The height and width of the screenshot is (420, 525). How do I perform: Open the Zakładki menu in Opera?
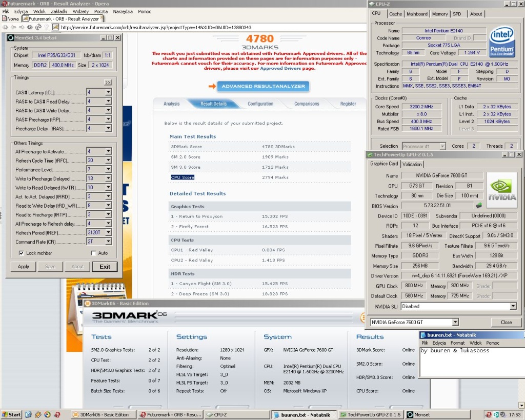[59, 11]
